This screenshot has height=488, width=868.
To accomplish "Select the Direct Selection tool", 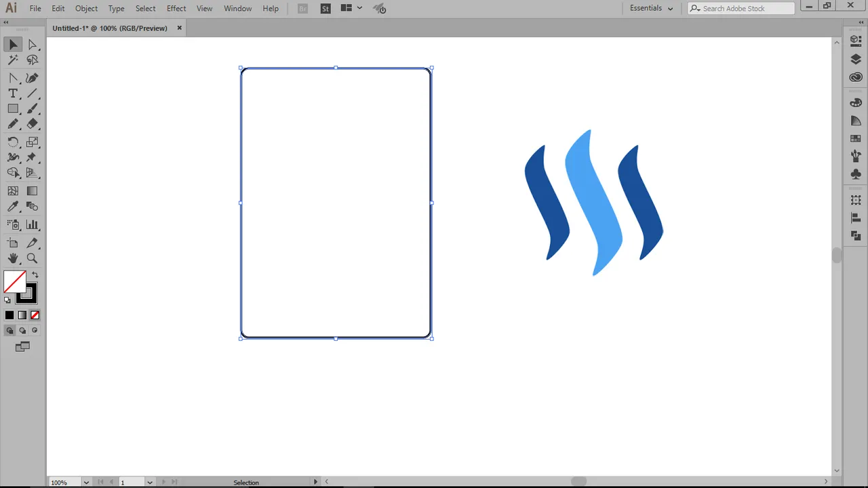I will click(x=32, y=45).
